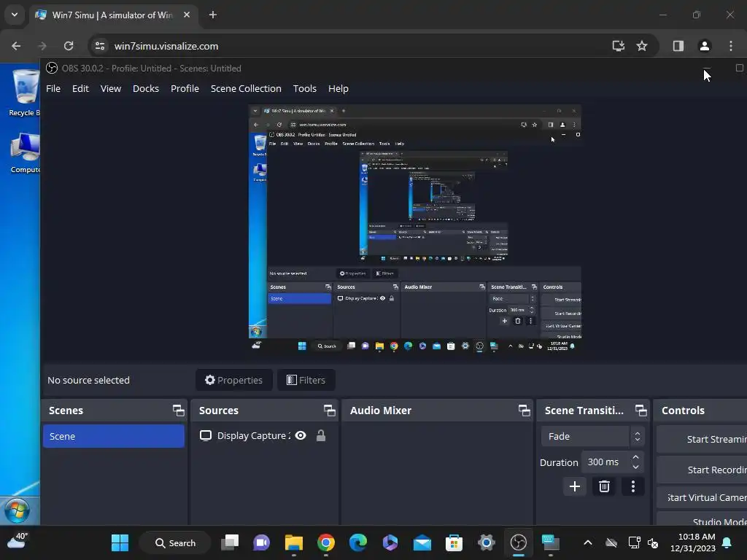Open Microsoft Edge from taskbar
The image size is (747, 560).
pyautogui.click(x=357, y=542)
